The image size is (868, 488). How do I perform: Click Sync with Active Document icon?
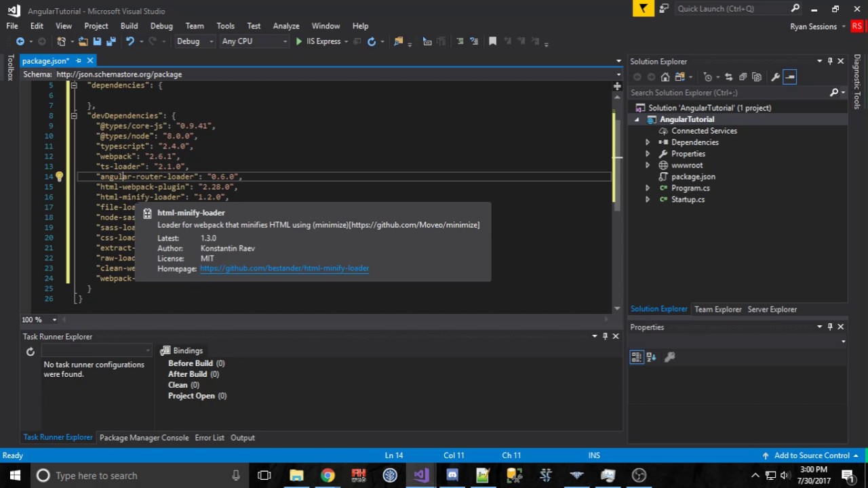point(728,77)
